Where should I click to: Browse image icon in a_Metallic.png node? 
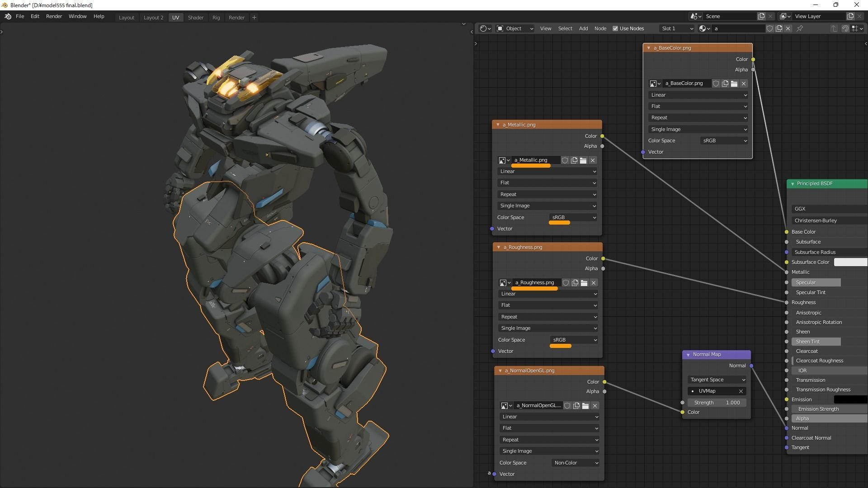coord(504,160)
